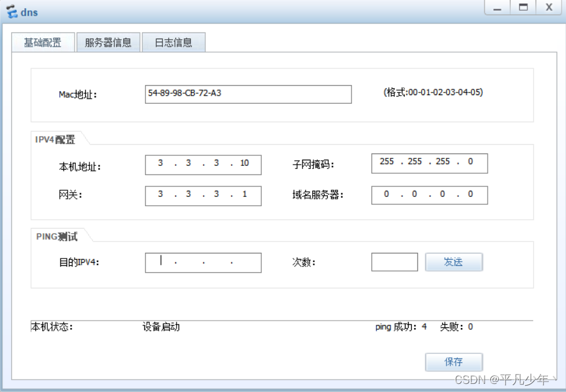Click the 本机地址: label

(x=80, y=166)
